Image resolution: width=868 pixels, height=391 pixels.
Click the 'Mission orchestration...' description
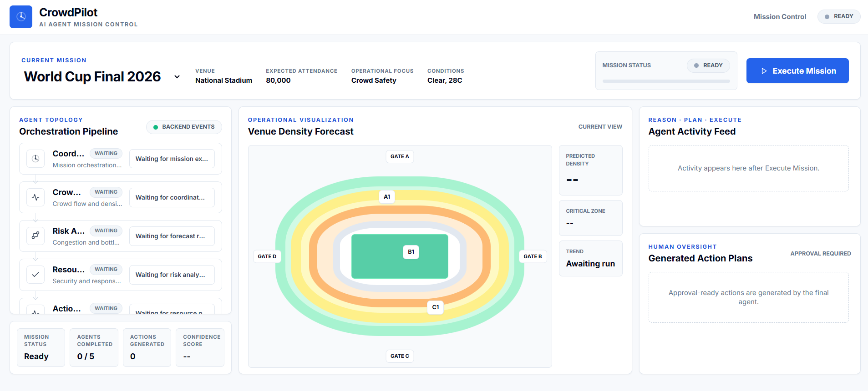[x=87, y=165]
